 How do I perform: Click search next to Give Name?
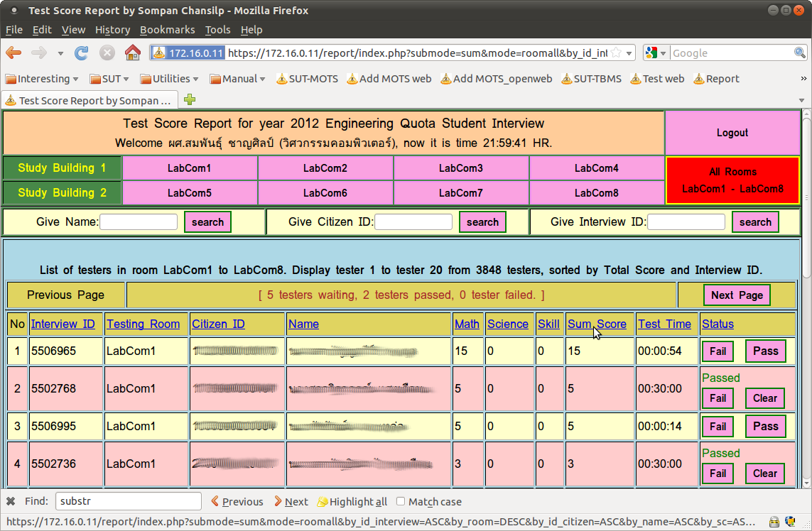pyautogui.click(x=207, y=222)
